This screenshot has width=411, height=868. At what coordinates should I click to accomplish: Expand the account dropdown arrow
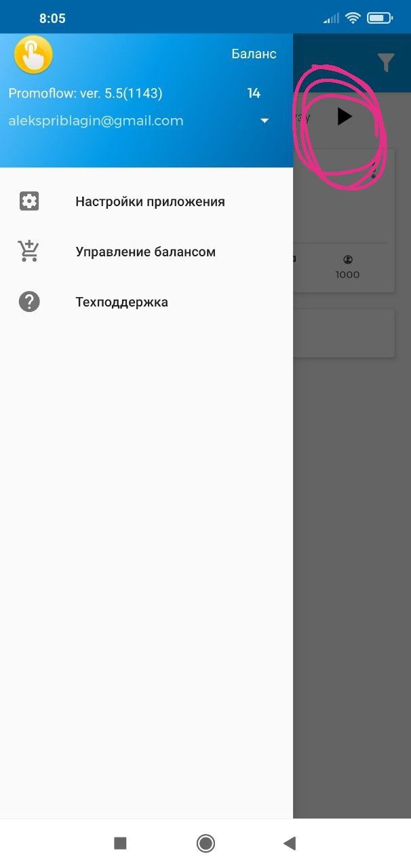coord(265,121)
